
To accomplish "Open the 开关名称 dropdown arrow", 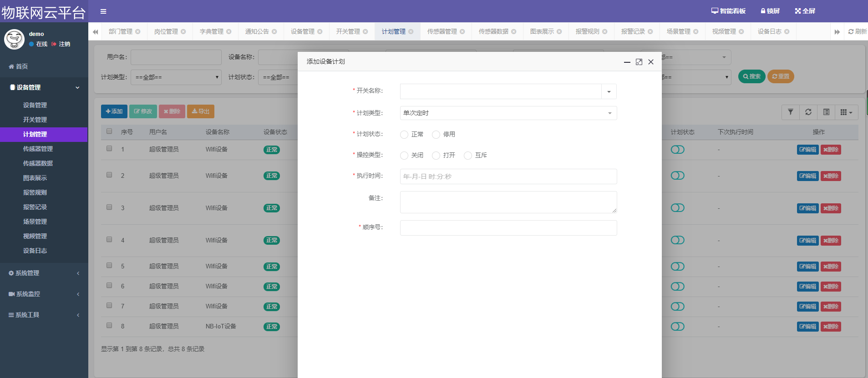I will tap(609, 91).
